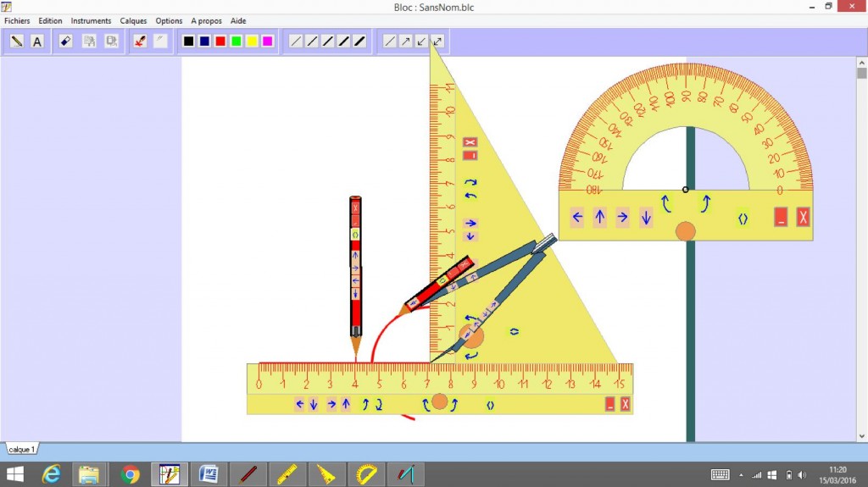Select the thickest line width option
Image resolution: width=868 pixels, height=487 pixels.
(359, 41)
